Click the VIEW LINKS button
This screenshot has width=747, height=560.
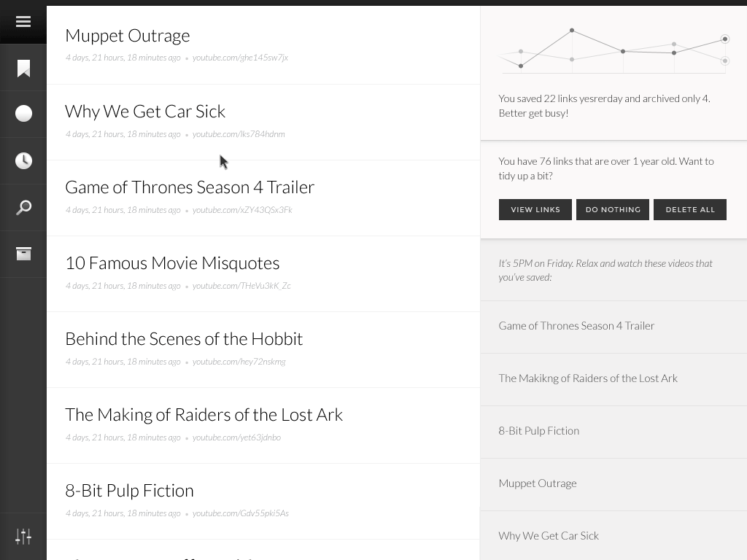click(x=535, y=209)
